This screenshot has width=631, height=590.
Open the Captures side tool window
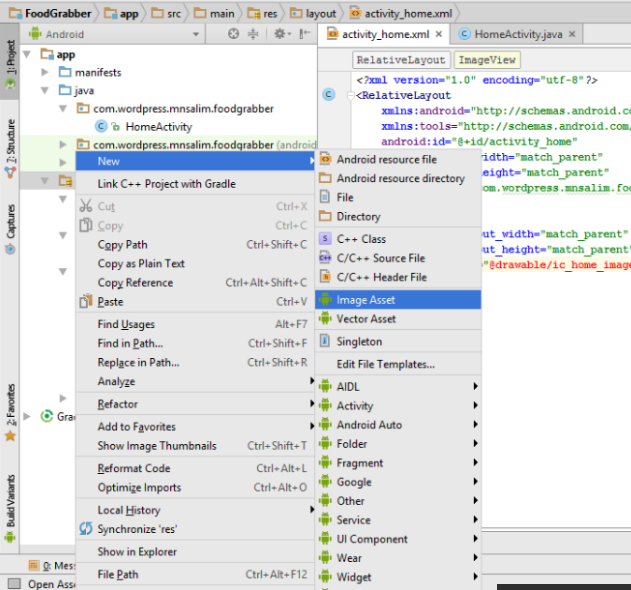10,229
